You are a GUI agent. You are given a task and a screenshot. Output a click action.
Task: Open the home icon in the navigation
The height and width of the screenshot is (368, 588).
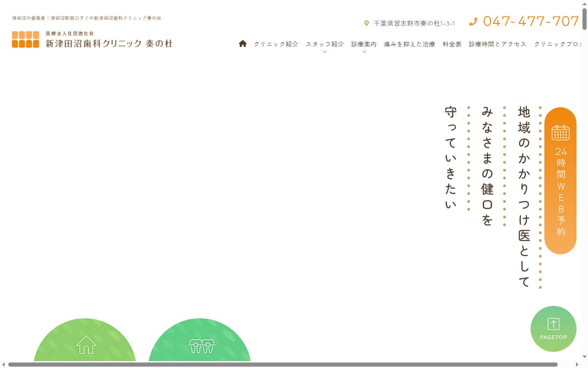click(243, 44)
